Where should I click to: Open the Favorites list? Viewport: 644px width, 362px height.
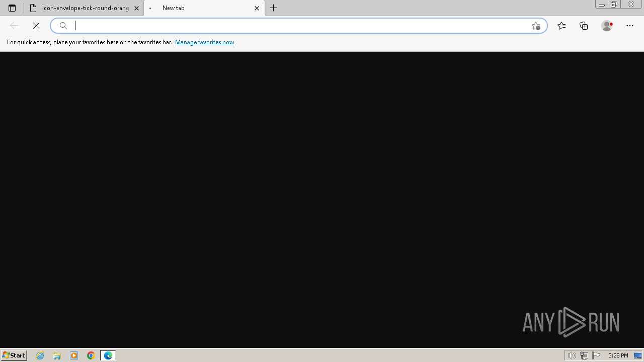point(561,26)
